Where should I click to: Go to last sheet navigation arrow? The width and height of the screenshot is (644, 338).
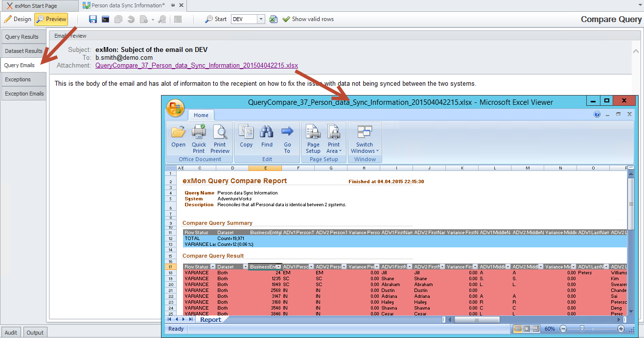coord(191,319)
